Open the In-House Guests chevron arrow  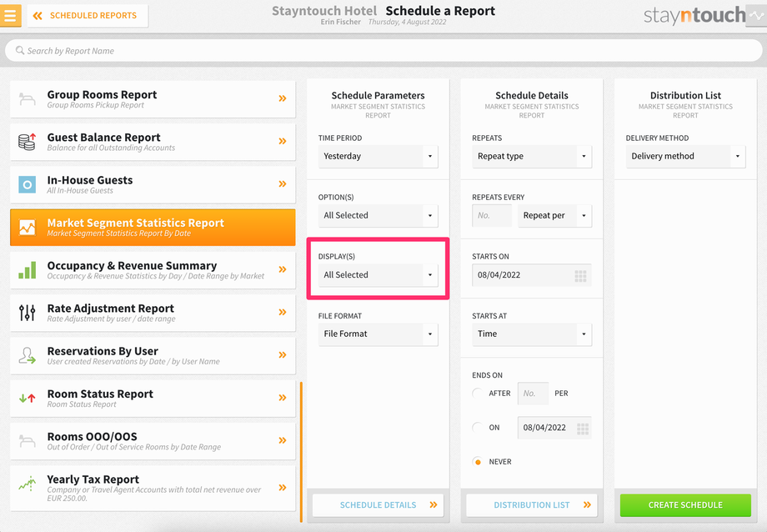(283, 184)
